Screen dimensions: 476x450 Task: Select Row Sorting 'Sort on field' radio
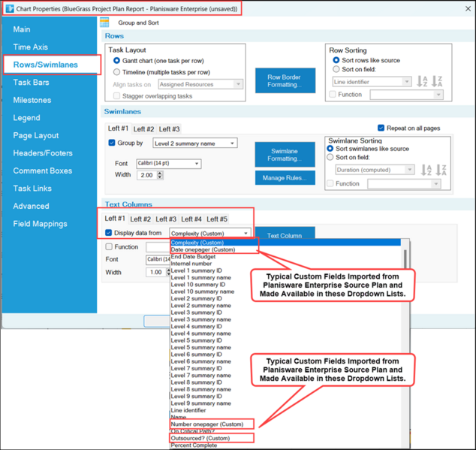point(336,69)
